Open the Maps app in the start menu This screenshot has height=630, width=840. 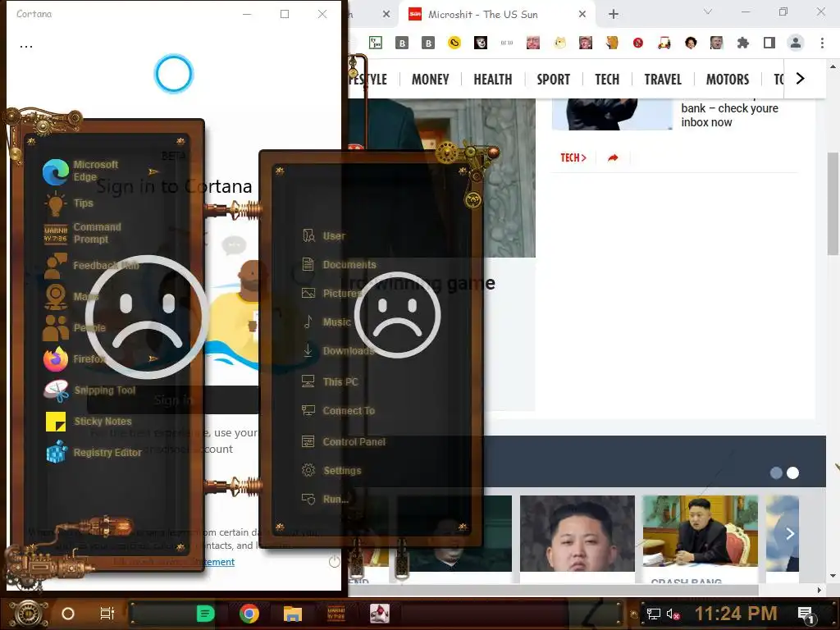coord(71,297)
